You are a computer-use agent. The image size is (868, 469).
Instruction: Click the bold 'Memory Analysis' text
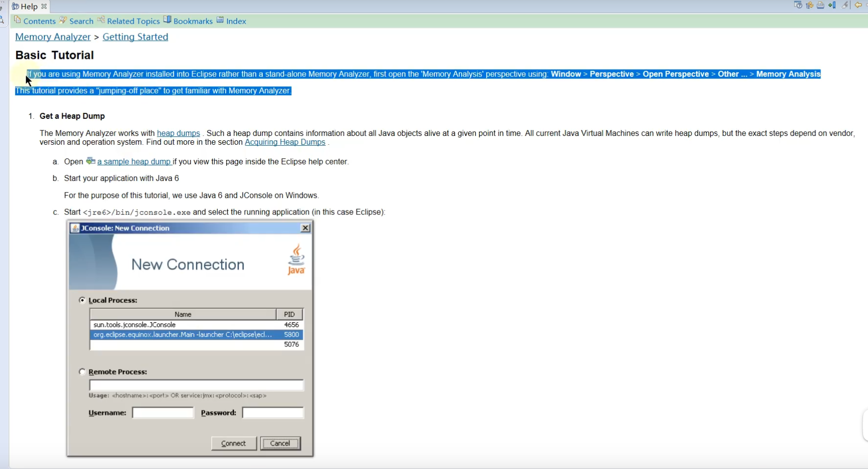788,74
